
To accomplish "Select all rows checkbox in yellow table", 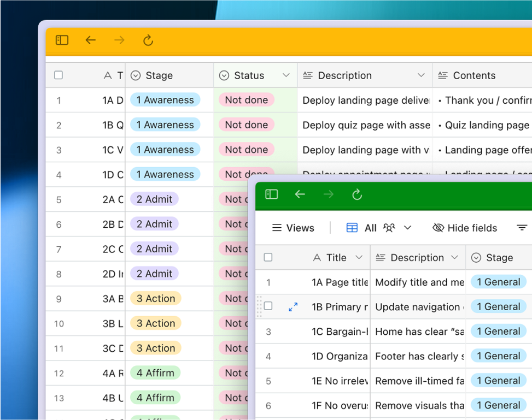I will point(59,75).
